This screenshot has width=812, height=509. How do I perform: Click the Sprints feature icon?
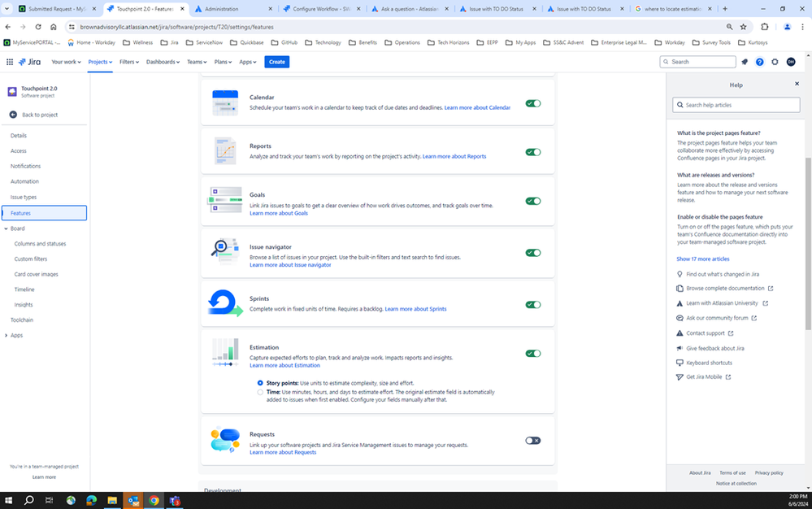(225, 303)
